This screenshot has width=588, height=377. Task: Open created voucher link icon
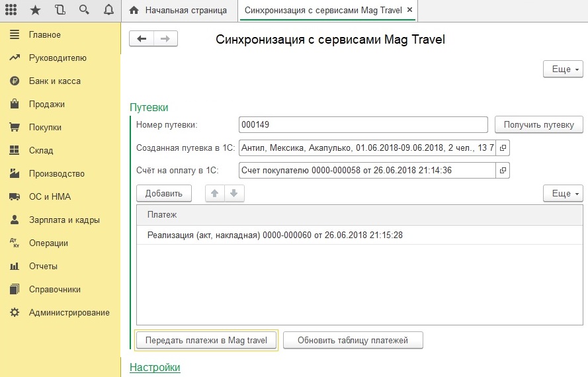point(503,147)
